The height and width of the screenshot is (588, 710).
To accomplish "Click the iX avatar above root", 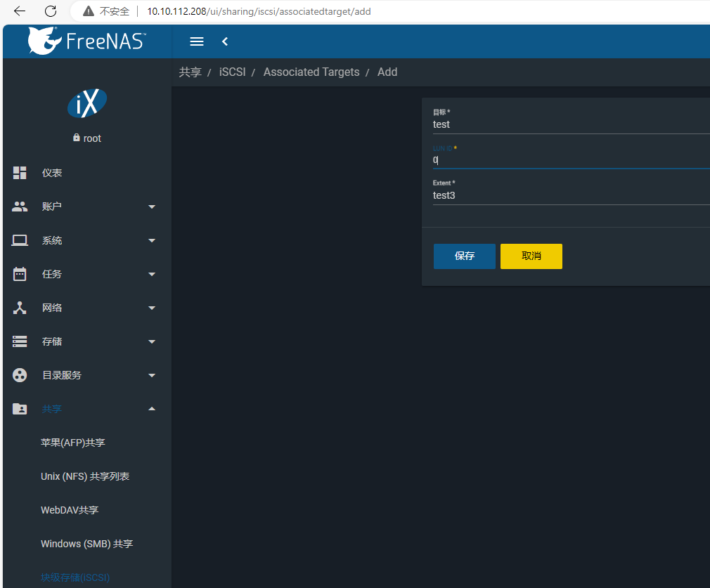I will point(86,103).
